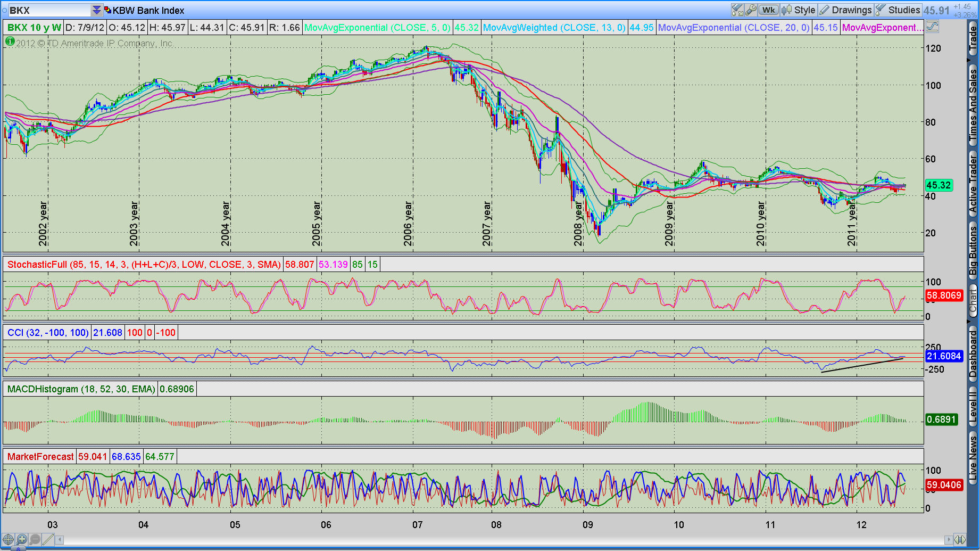
Task: Select the Trade side tab
Action: pos(973,38)
